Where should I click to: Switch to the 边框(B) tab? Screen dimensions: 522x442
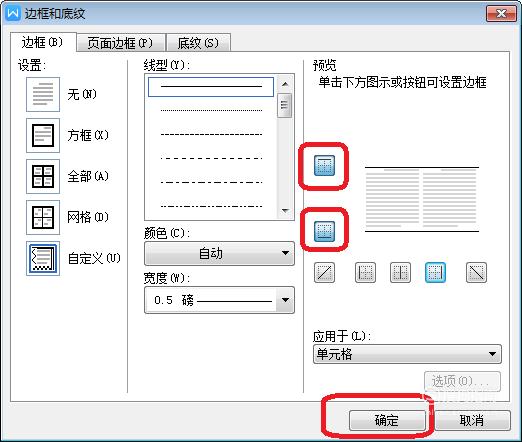pyautogui.click(x=43, y=42)
